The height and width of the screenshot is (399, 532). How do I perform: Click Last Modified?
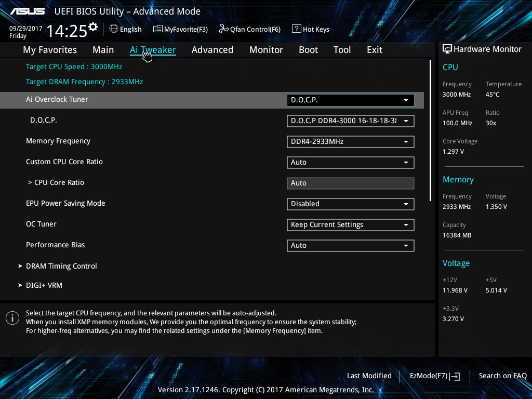point(369,376)
